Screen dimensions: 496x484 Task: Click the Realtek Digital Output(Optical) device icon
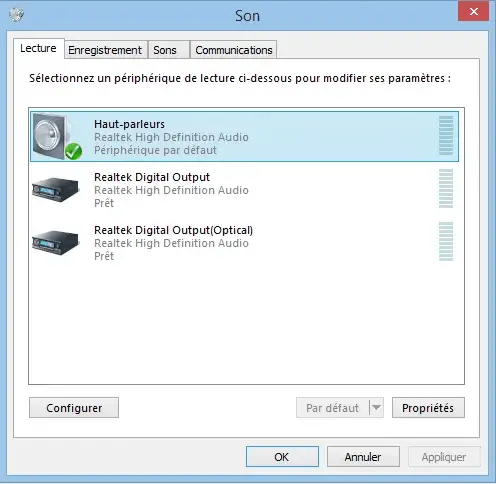point(56,243)
